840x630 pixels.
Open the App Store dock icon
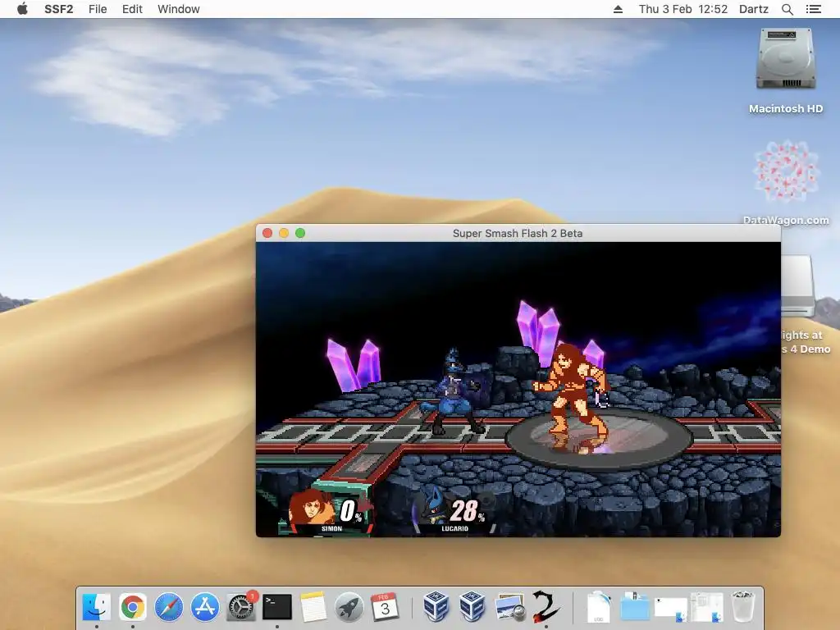204,607
